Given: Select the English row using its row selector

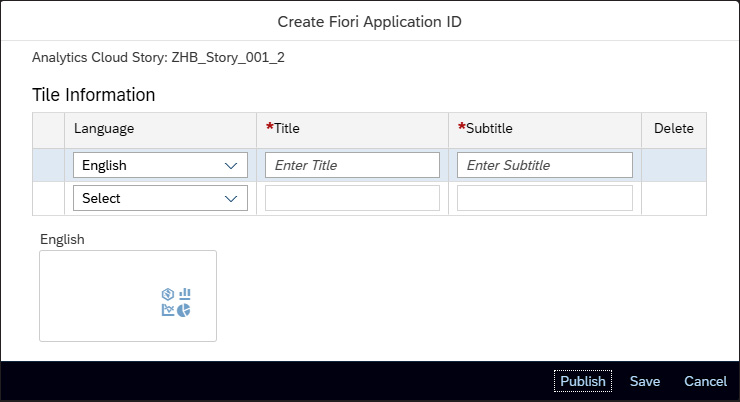Looking at the screenshot, I should click(49, 165).
